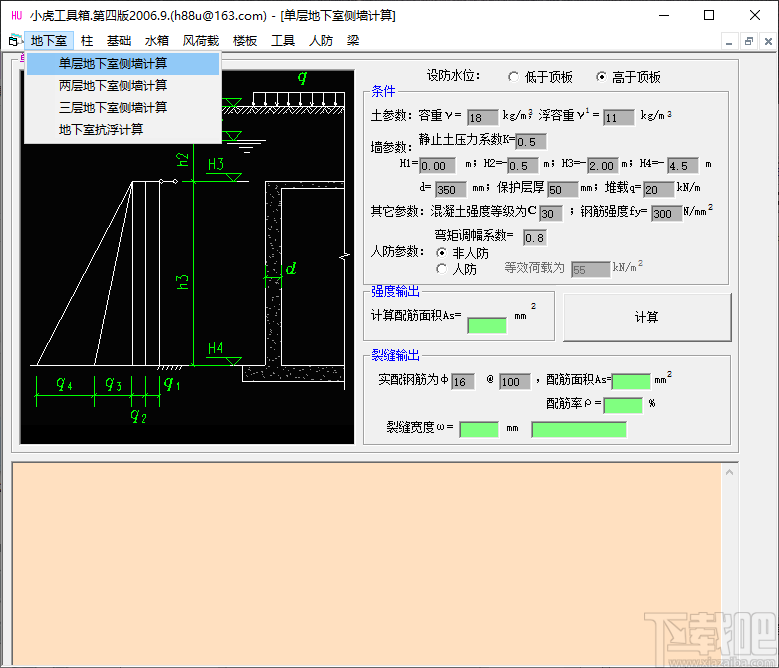The image size is (779, 668).
Task: Edit the 保护层厚 field value 50
Action: 563,190
